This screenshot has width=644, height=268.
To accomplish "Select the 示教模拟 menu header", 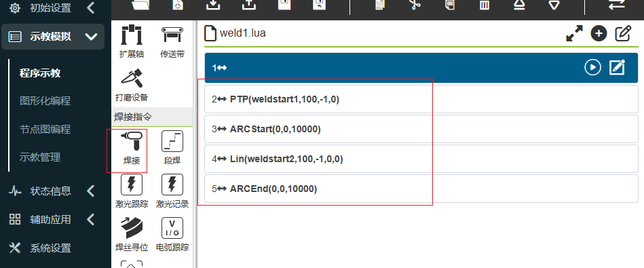I will click(x=52, y=37).
